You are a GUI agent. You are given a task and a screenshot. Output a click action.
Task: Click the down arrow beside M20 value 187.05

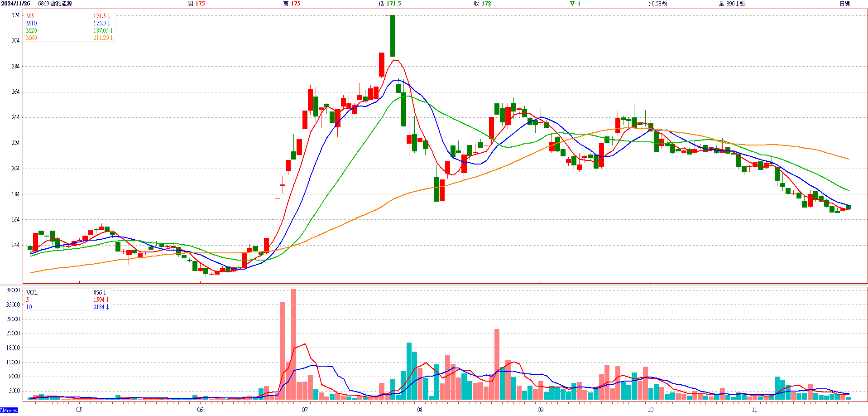click(111, 30)
